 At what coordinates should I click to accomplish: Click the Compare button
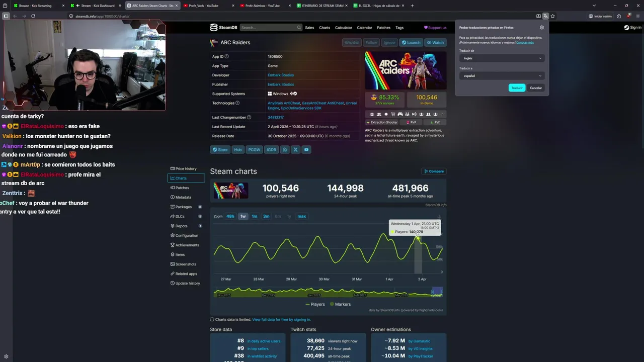(x=434, y=171)
